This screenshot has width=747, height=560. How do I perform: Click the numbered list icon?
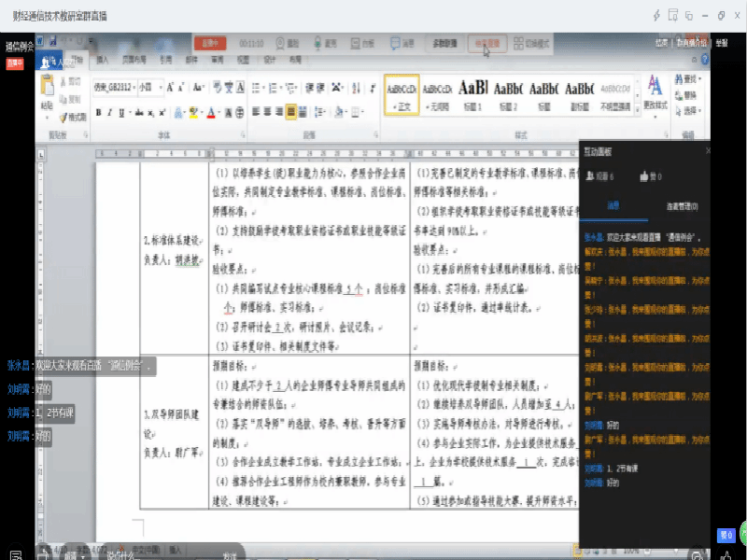pyautogui.click(x=275, y=87)
